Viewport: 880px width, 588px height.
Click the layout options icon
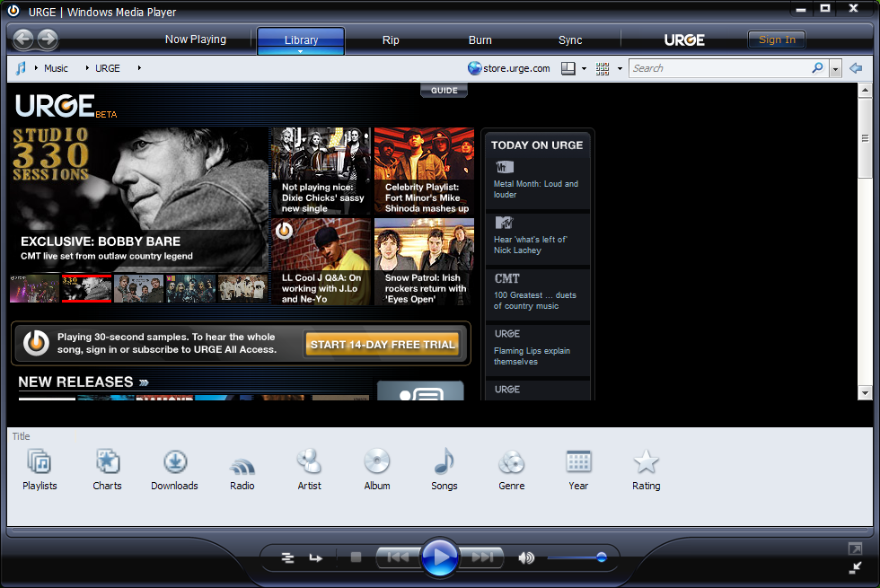click(x=568, y=68)
